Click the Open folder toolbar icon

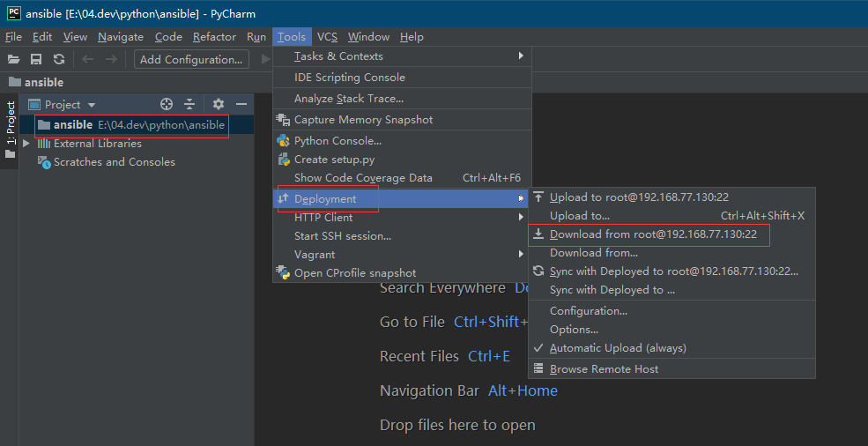(14, 59)
